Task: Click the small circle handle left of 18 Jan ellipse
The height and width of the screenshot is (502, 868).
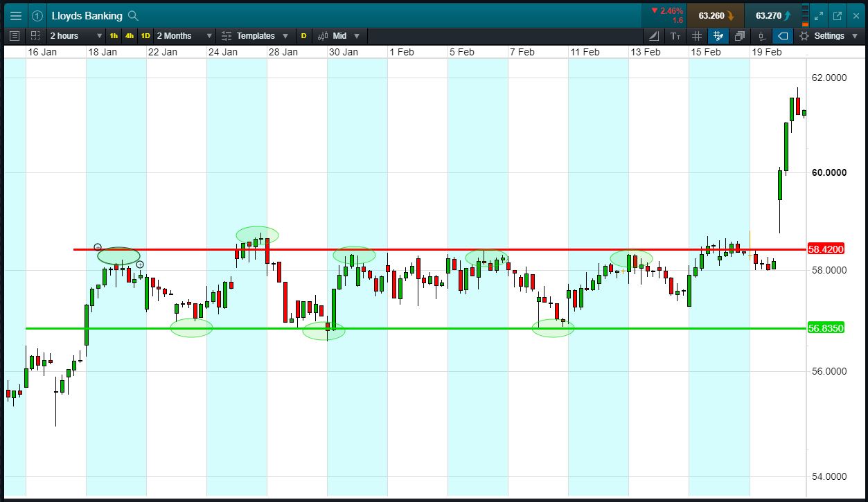Action: pyautogui.click(x=98, y=246)
